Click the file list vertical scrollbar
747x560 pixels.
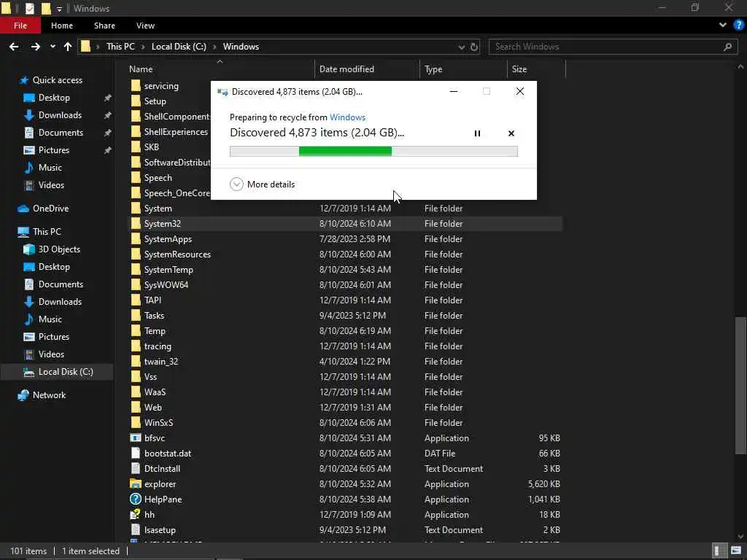pyautogui.click(x=741, y=385)
